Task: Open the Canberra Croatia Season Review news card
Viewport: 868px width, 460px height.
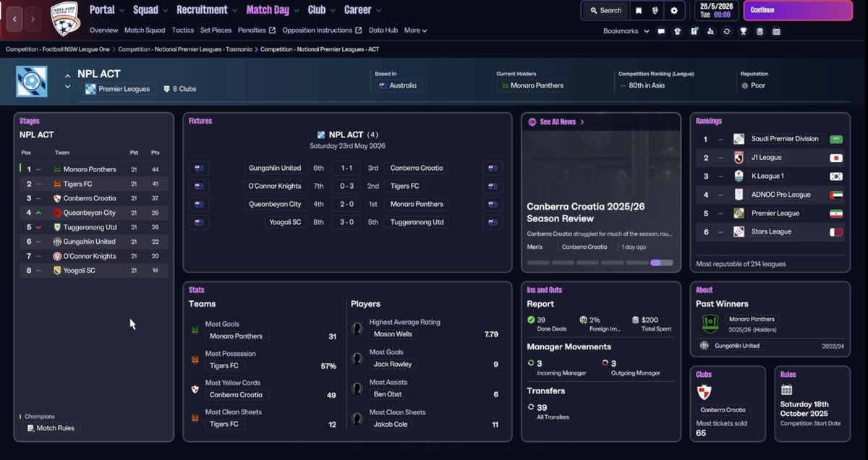Action: pos(600,191)
